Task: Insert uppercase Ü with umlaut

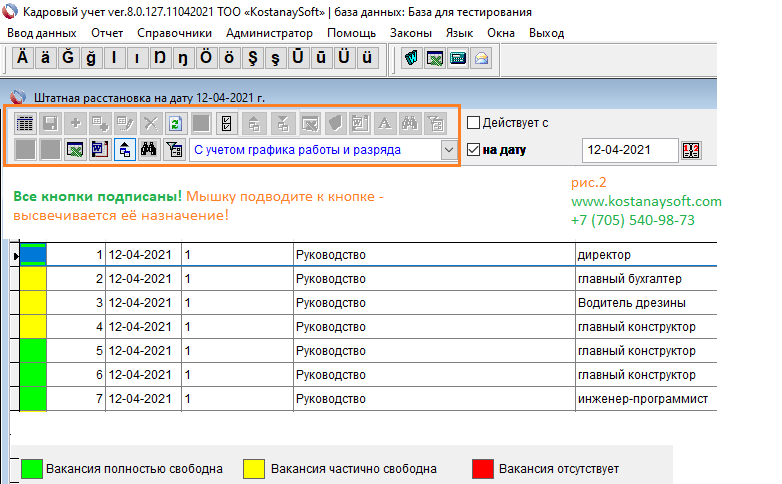Action: click(x=344, y=58)
